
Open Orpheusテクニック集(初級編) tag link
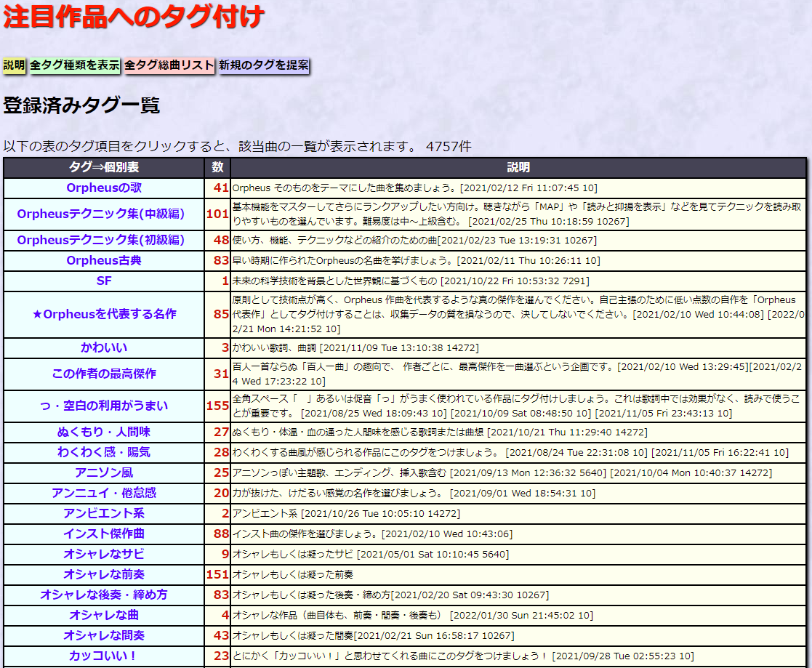click(x=101, y=241)
